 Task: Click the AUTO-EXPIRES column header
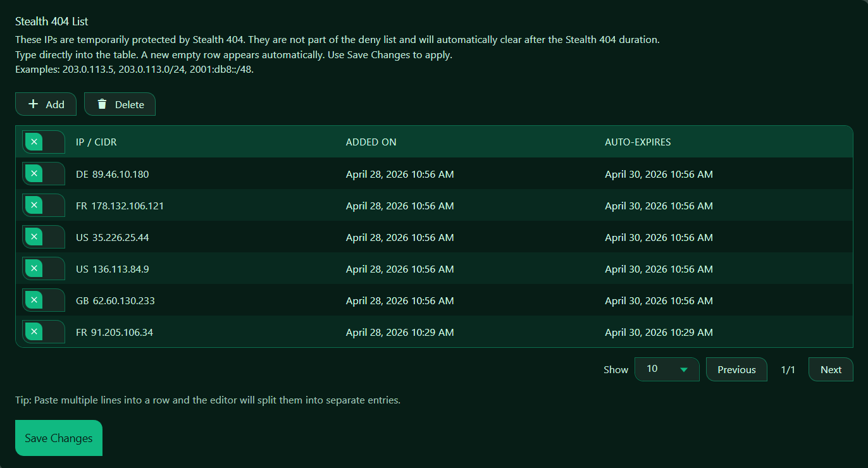pos(637,142)
